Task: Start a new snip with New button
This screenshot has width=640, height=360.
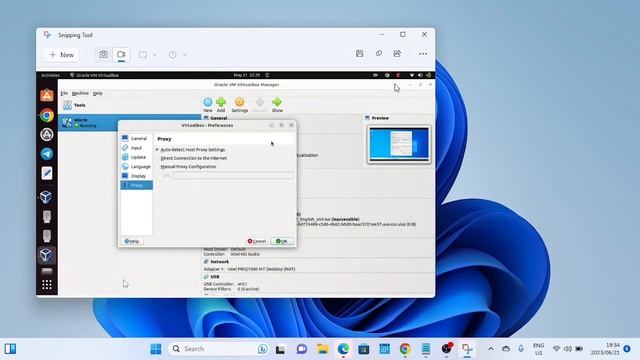Action: click(62, 55)
